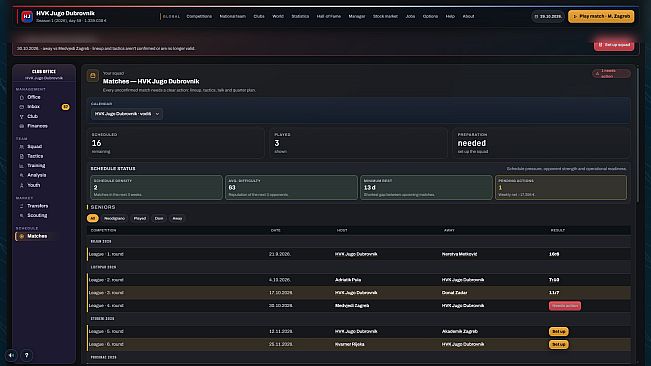Go to the Scouting sidebar item
The width and height of the screenshot is (651, 366).
click(37, 215)
